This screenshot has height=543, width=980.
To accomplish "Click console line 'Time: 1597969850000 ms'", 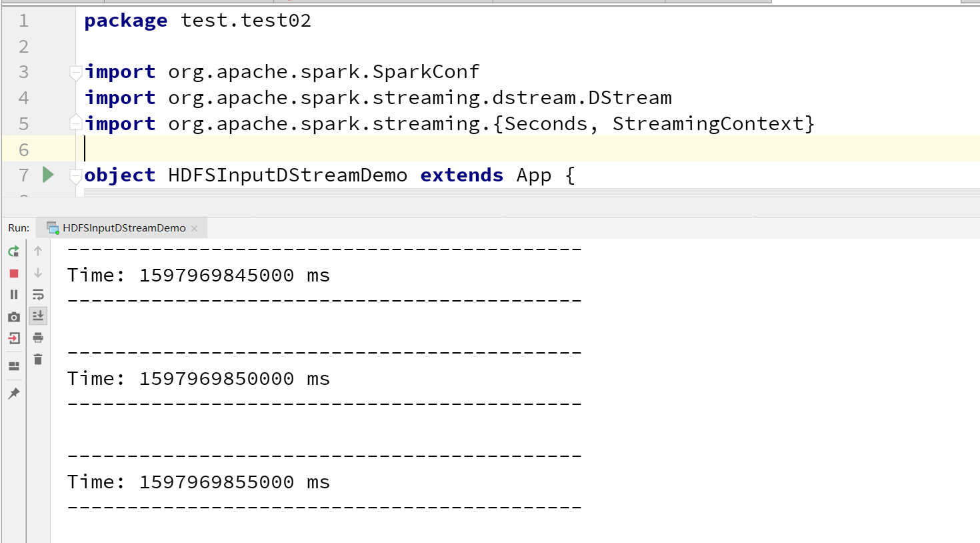I will [x=199, y=378].
